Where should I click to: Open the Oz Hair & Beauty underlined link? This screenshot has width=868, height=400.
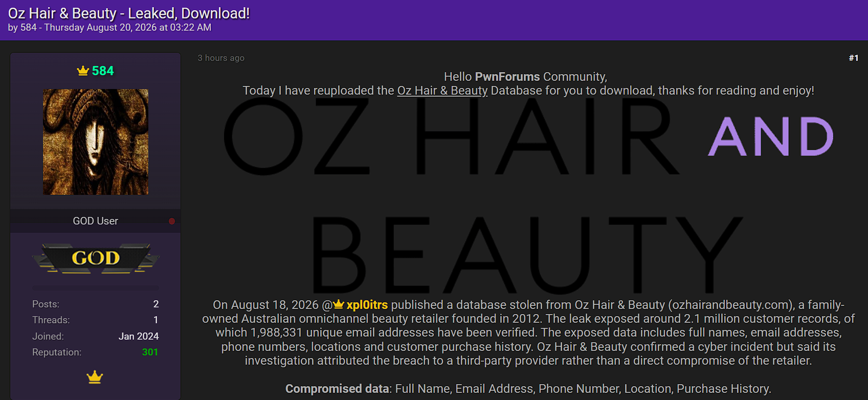click(x=442, y=91)
